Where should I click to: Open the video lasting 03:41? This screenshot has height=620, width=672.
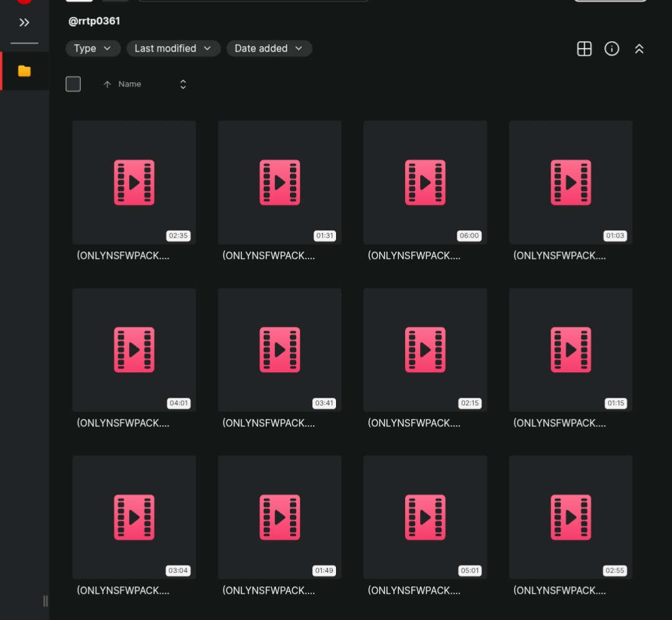pos(279,350)
